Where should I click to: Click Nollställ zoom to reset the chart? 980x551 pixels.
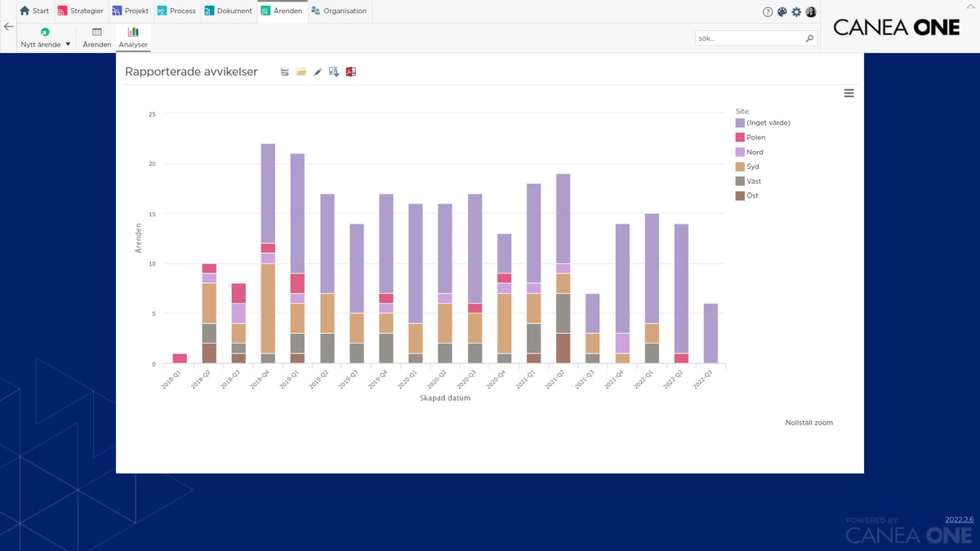point(808,422)
